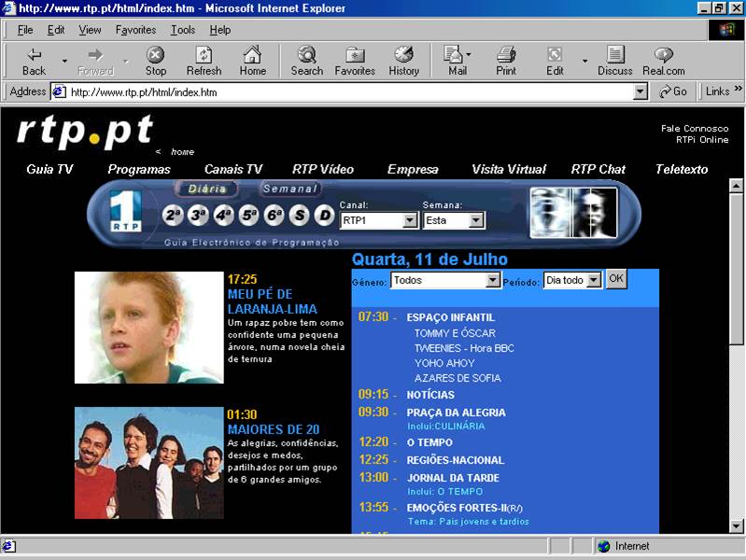Click the page scrollbar thumb

736,269
